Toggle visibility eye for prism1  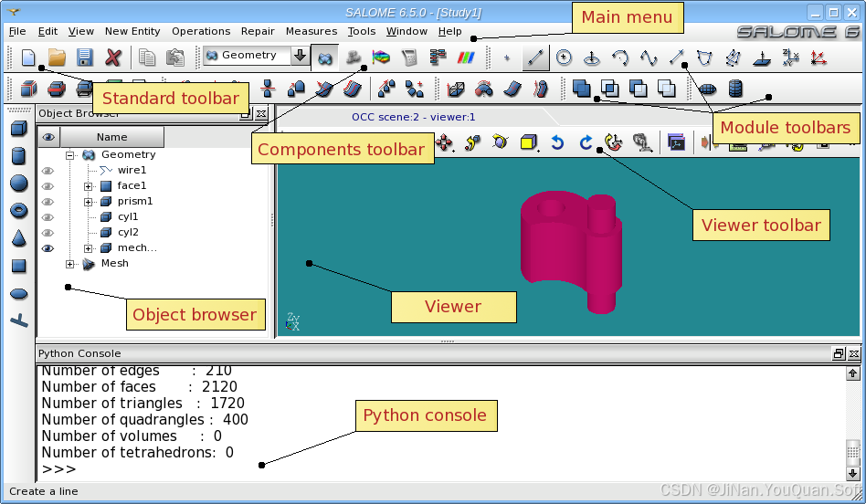pos(48,202)
